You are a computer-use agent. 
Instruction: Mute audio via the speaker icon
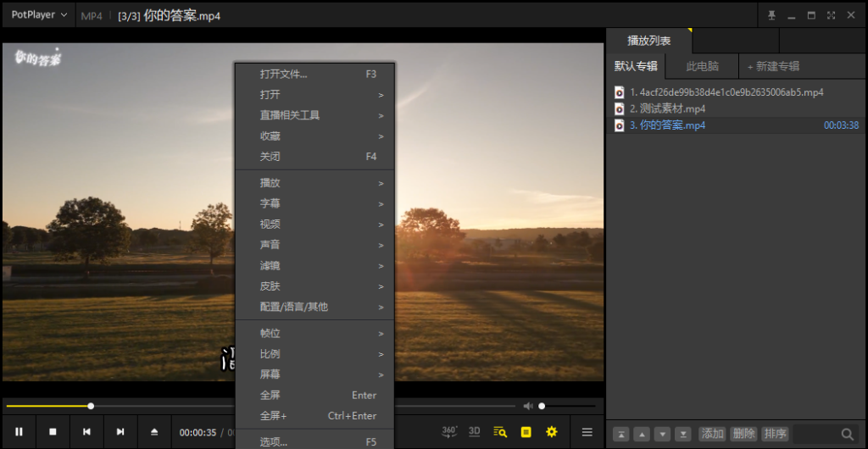[x=528, y=406]
